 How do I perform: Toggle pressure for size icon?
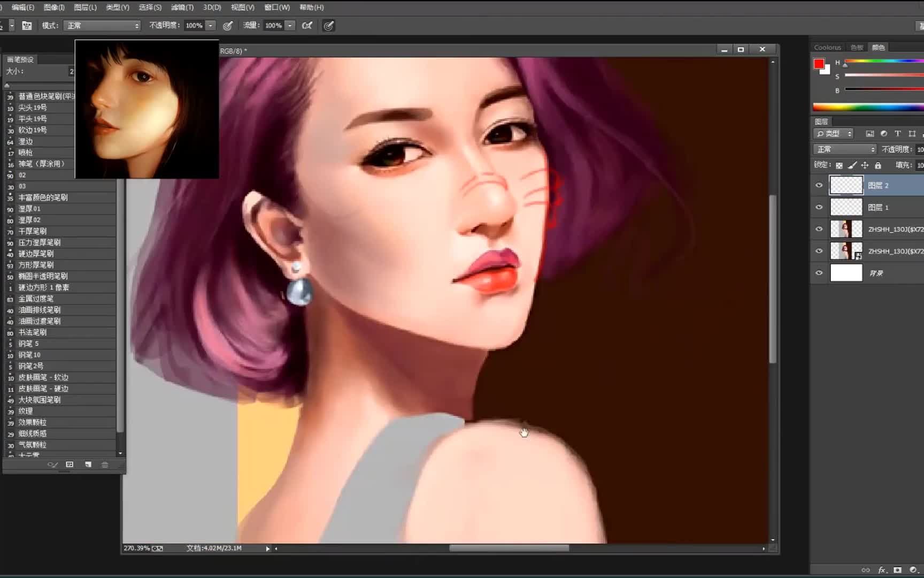(329, 25)
